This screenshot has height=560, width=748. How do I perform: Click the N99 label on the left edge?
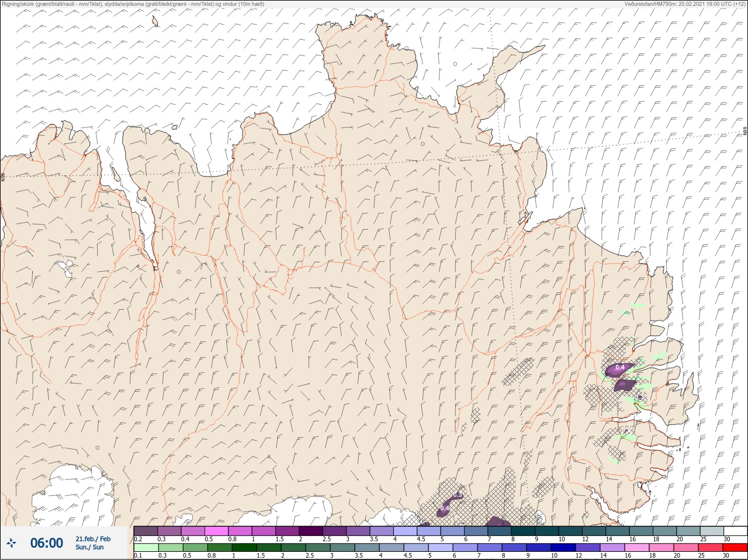point(3,176)
